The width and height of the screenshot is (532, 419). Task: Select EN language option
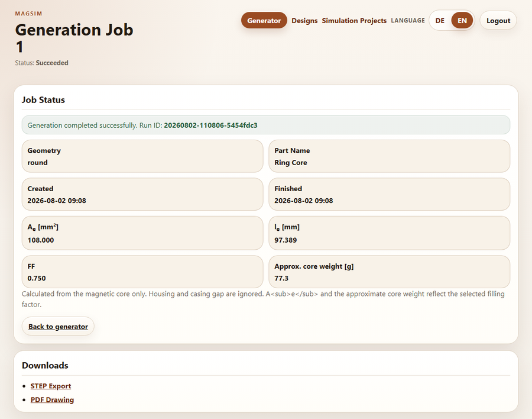[x=462, y=20]
